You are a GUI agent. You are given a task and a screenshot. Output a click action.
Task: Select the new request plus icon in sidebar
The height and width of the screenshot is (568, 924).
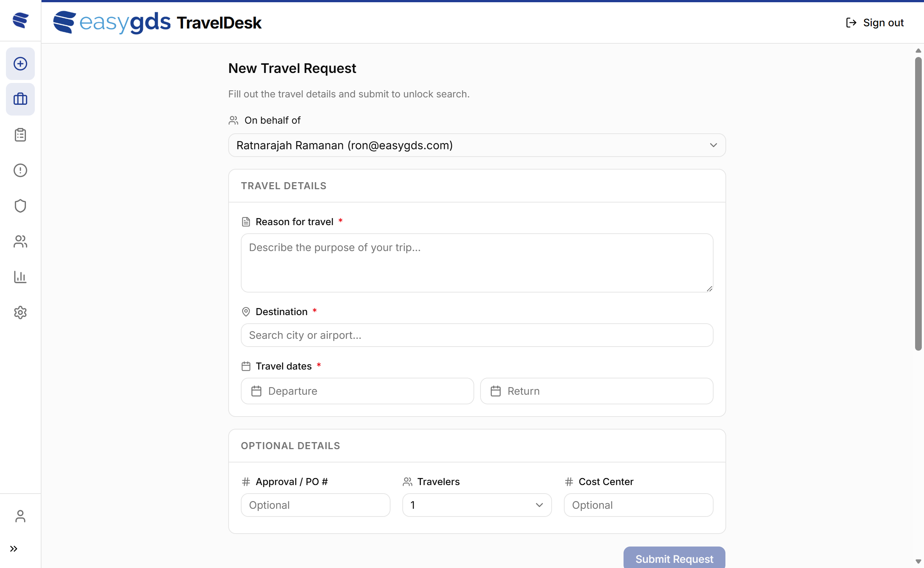click(20, 63)
